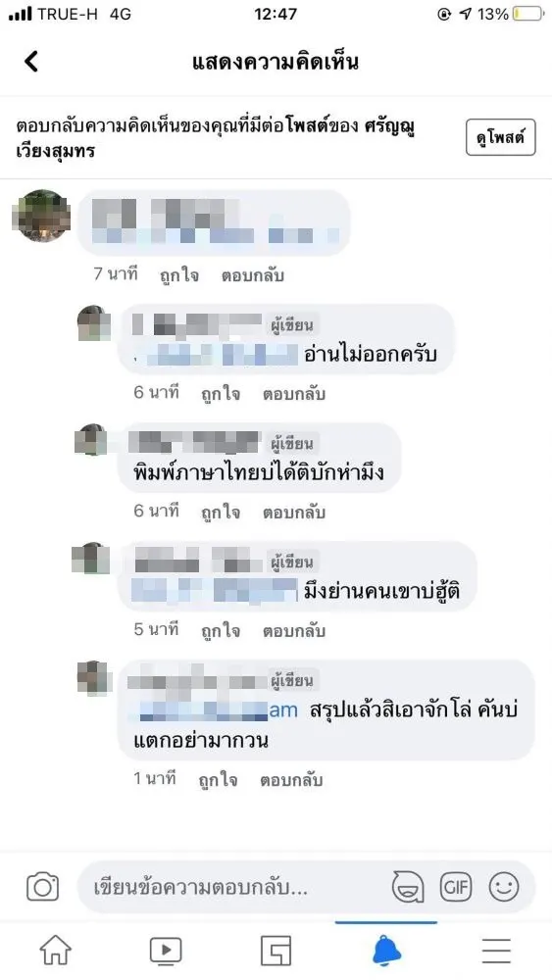This screenshot has height=980, width=552.
Task: Reply to the พิมพ์ภาษาไทย comment
Action: [294, 514]
